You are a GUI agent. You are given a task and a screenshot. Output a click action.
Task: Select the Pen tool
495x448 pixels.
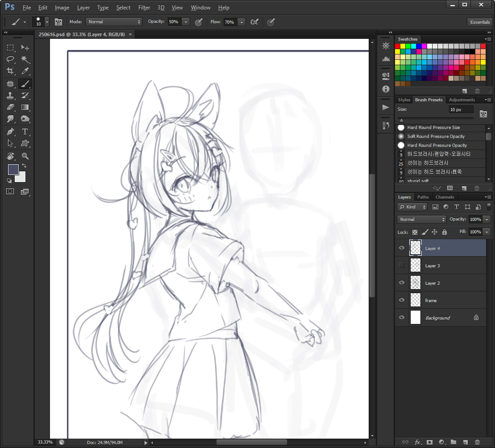click(x=10, y=132)
